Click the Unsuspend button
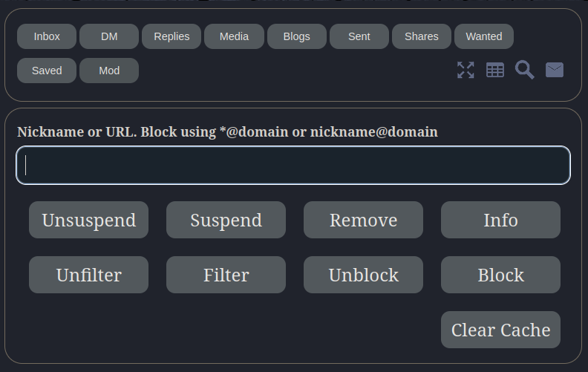Viewport: 588px width, 372px height. click(88, 220)
